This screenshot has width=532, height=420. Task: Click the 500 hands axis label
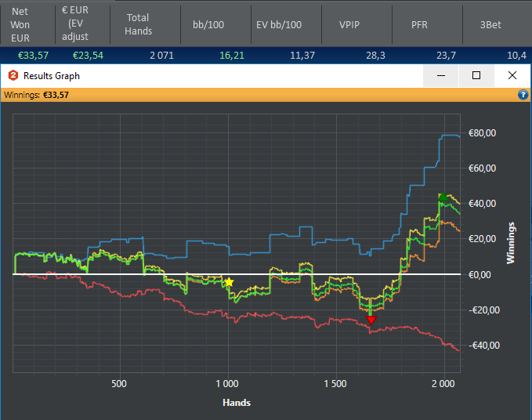pos(119,384)
